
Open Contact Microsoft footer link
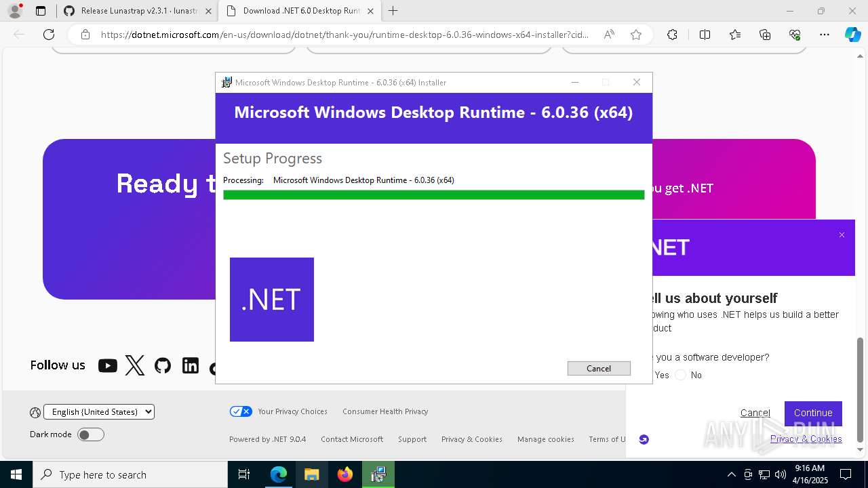(352, 439)
